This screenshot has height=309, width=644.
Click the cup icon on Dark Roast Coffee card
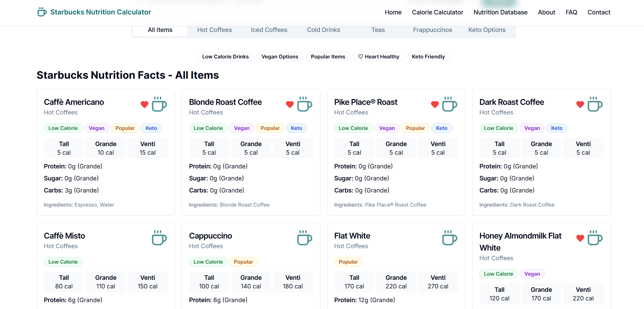(595, 104)
